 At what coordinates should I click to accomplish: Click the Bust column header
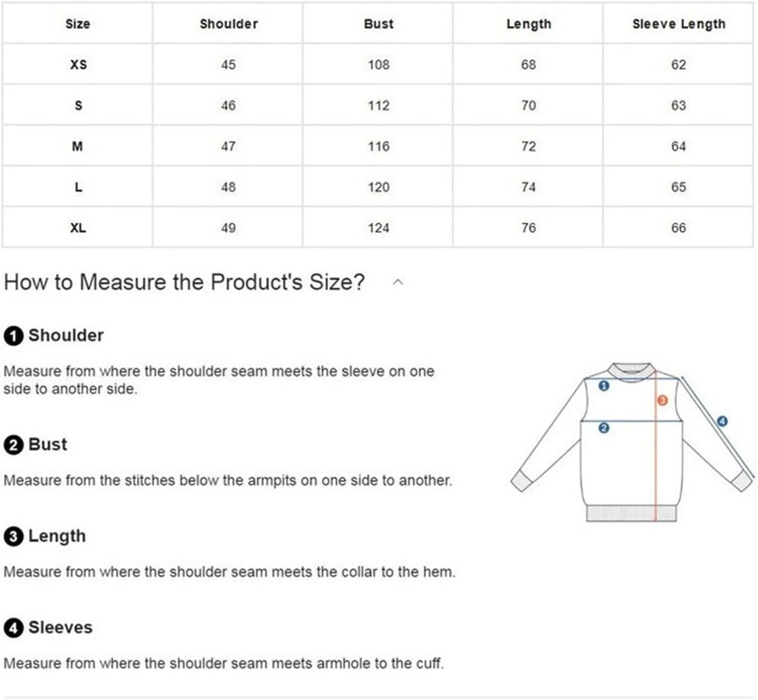coord(378,24)
